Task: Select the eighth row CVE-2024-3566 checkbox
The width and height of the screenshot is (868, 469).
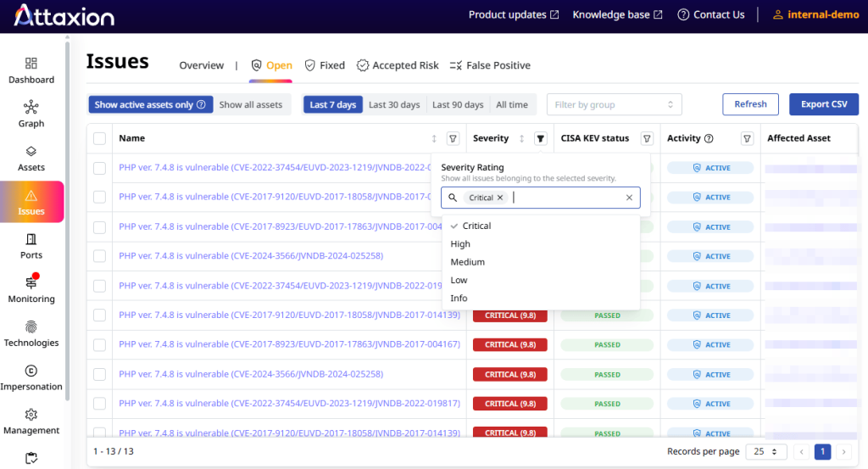Action: pos(100,374)
